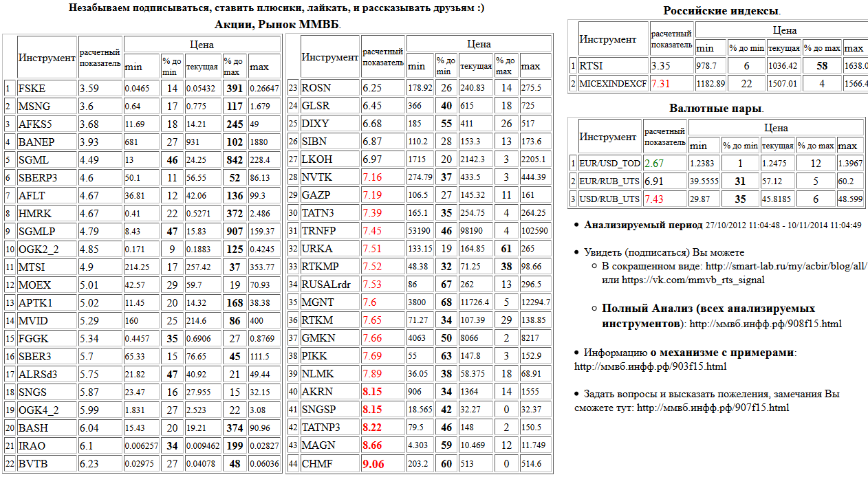Click the MICEXINDEXCF instrument cell
The width and height of the screenshot is (868, 477).
(613, 84)
